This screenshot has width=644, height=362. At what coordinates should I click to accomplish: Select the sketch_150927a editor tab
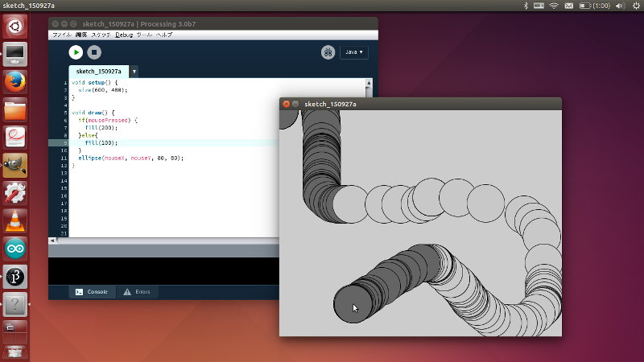coord(98,72)
